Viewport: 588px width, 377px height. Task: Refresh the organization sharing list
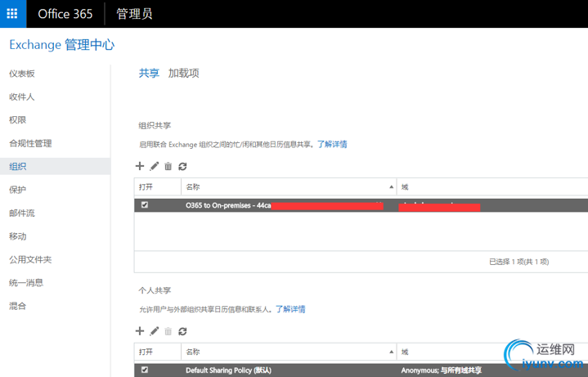pos(182,166)
